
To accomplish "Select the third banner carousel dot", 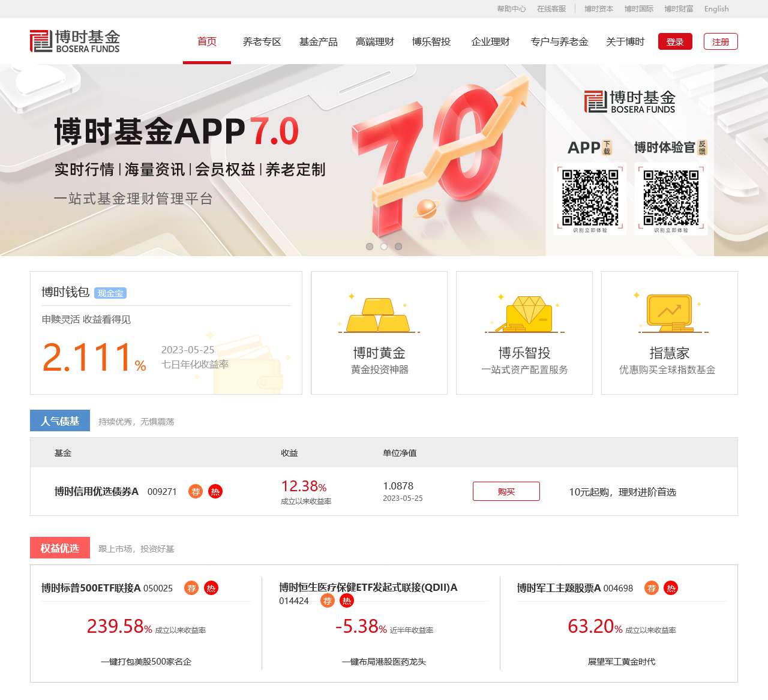I will click(398, 247).
